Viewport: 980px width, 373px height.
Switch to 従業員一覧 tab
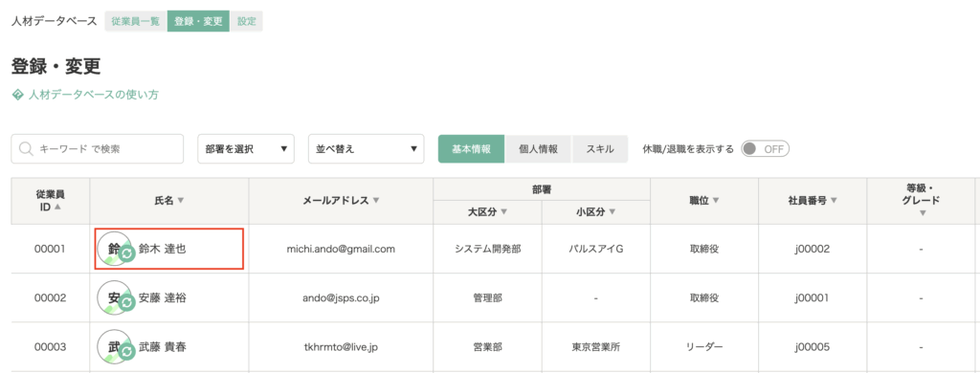pyautogui.click(x=136, y=21)
